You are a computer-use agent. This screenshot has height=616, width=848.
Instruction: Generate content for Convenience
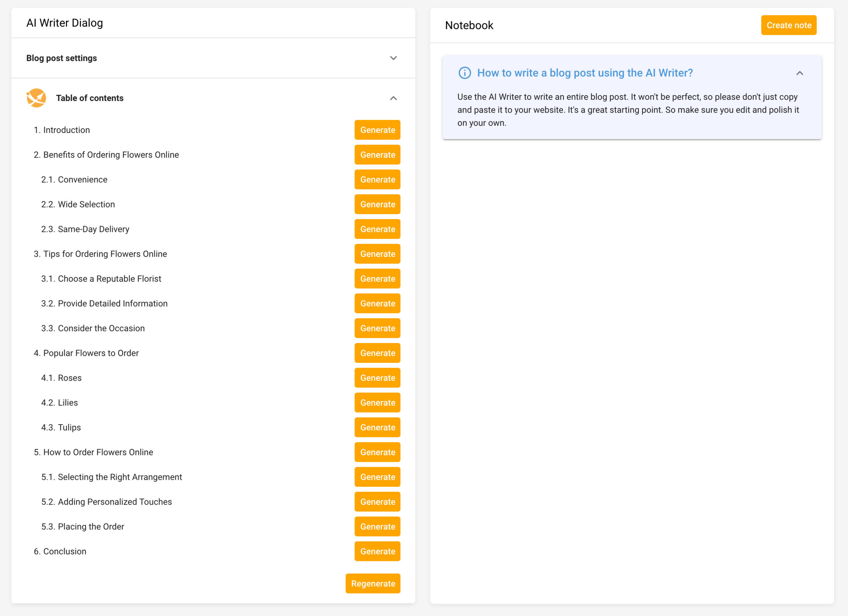377,180
